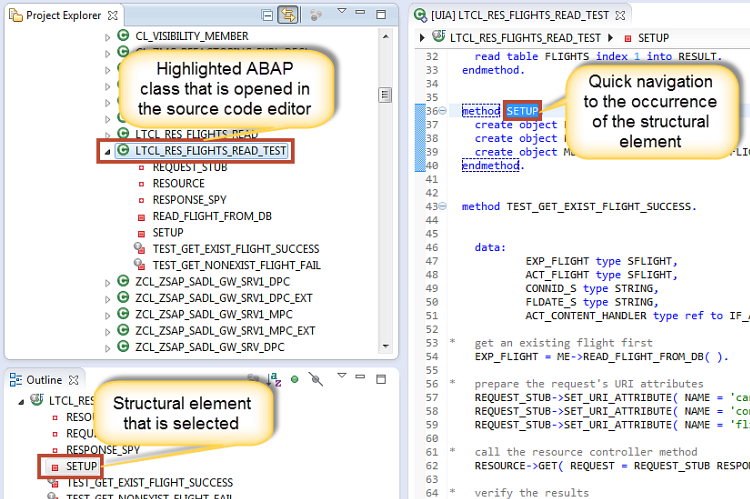Click line number 54 in editor gutter
Image resolution: width=750 pixels, height=499 pixels.
coord(432,356)
